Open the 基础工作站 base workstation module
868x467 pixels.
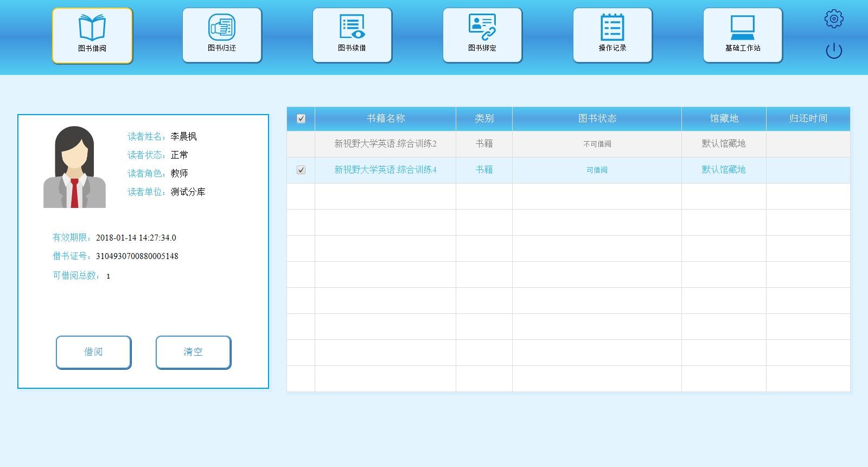743,35
